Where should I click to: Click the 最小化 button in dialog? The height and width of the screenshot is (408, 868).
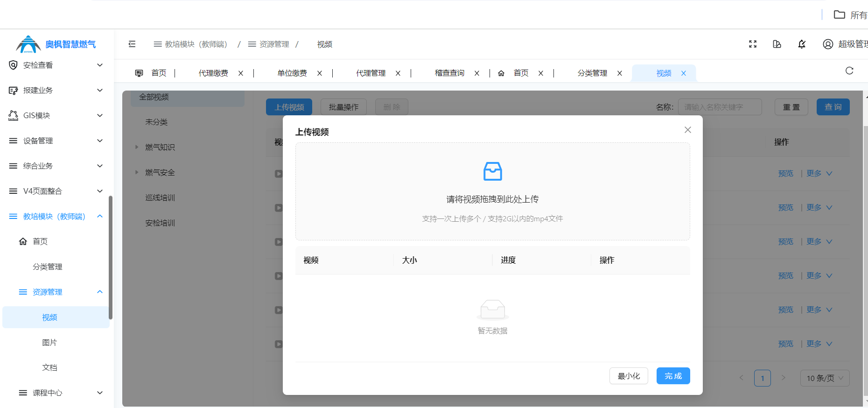(629, 376)
